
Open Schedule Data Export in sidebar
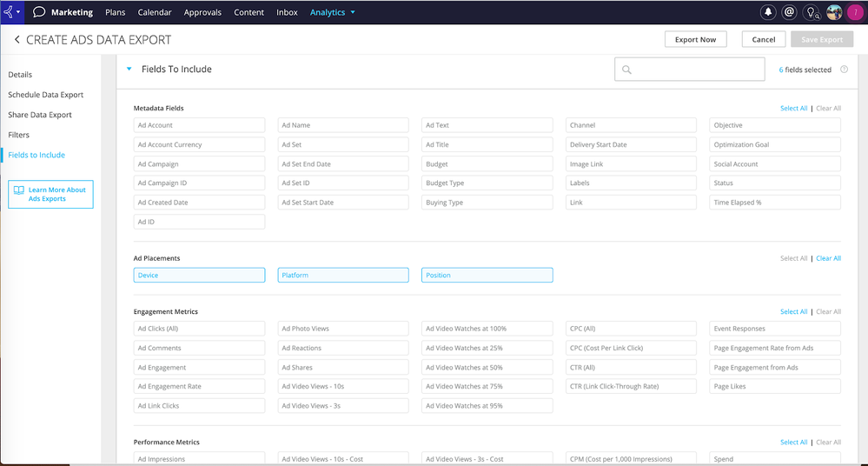coord(45,95)
